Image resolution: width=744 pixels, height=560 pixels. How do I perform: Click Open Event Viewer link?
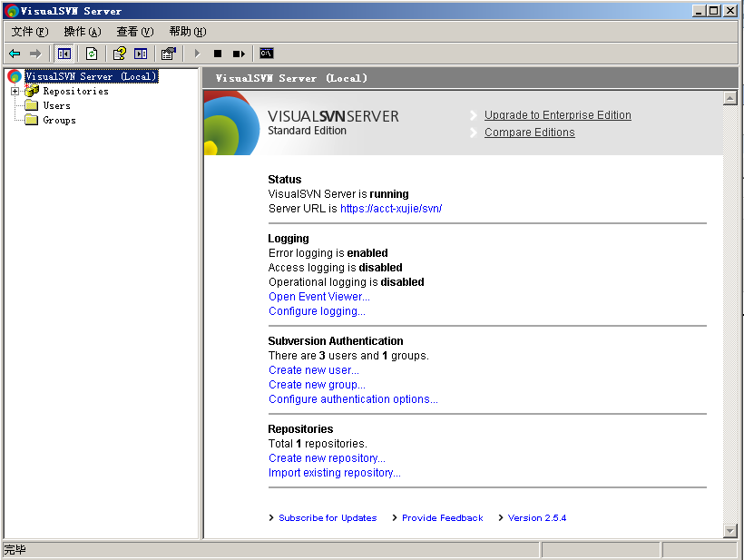[x=318, y=297]
